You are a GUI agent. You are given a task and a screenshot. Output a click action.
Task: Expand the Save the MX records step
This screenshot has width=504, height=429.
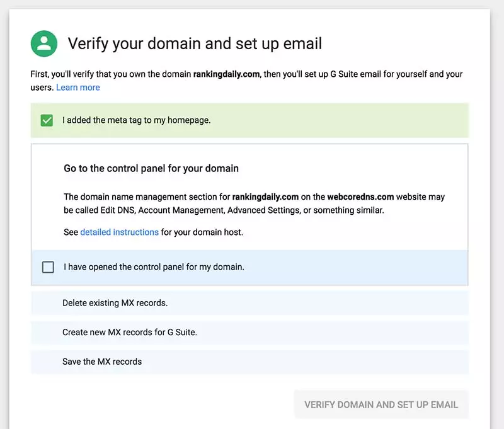(x=102, y=362)
